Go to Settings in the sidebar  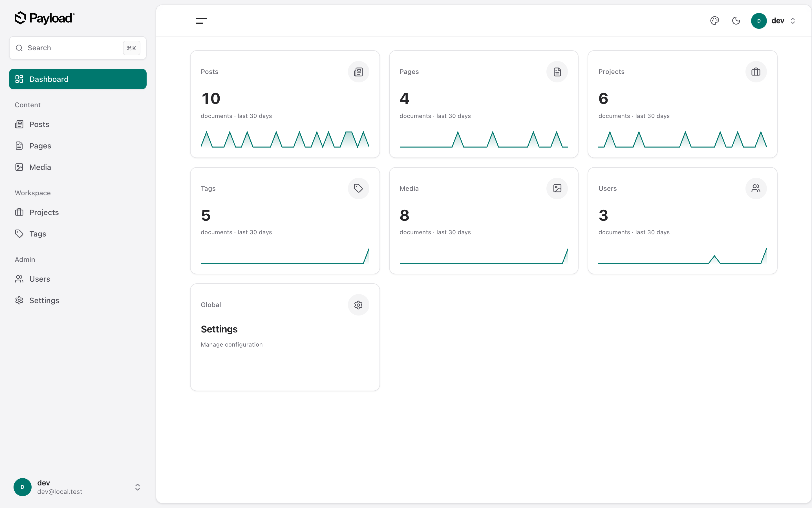click(x=78, y=300)
